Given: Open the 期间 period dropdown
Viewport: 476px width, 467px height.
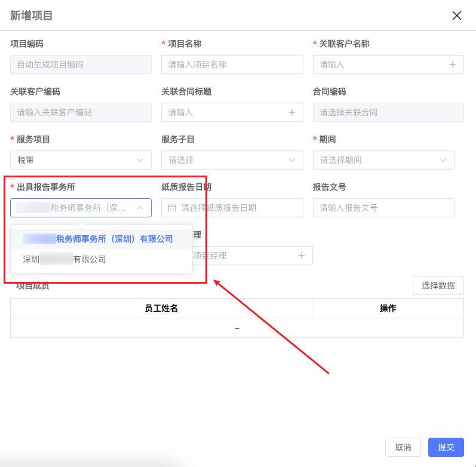Looking at the screenshot, I should 383,160.
